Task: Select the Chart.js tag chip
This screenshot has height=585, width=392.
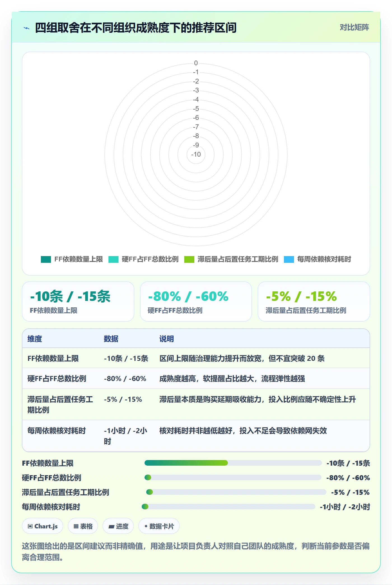Action: coord(43,526)
